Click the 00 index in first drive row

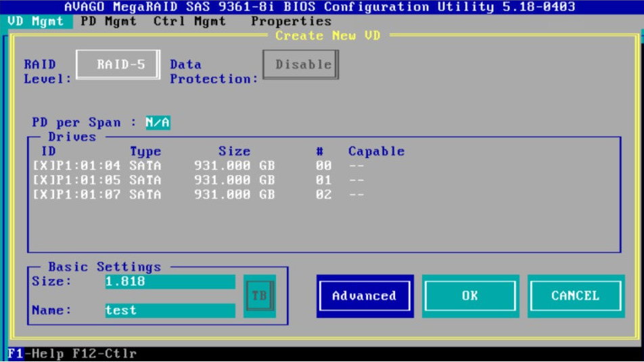[323, 166]
